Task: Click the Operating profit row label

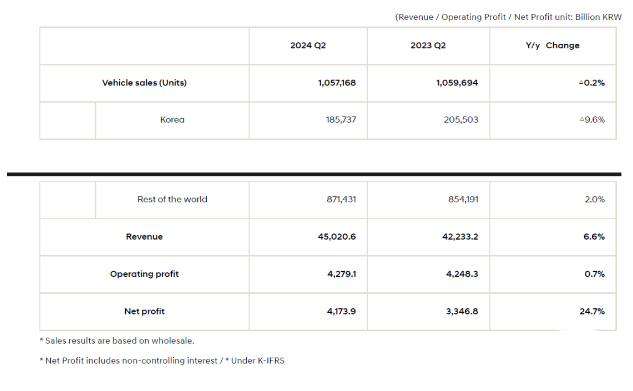Action: [144, 274]
